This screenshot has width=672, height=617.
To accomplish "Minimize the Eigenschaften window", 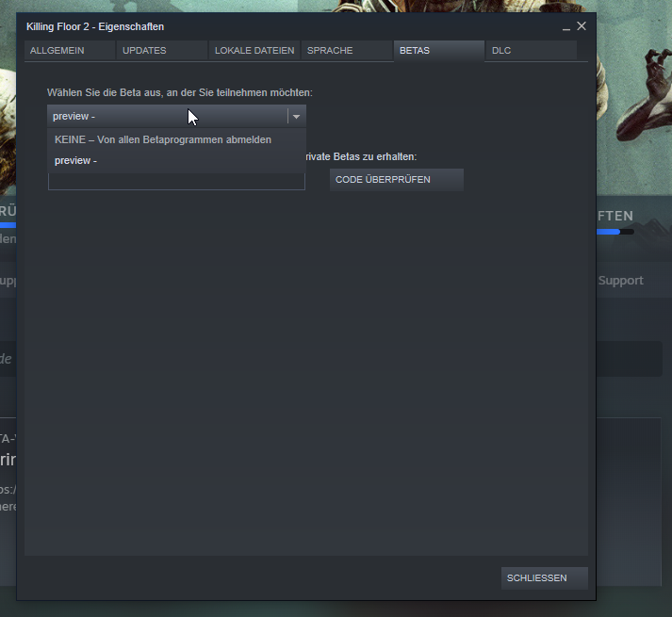I will coord(565,26).
